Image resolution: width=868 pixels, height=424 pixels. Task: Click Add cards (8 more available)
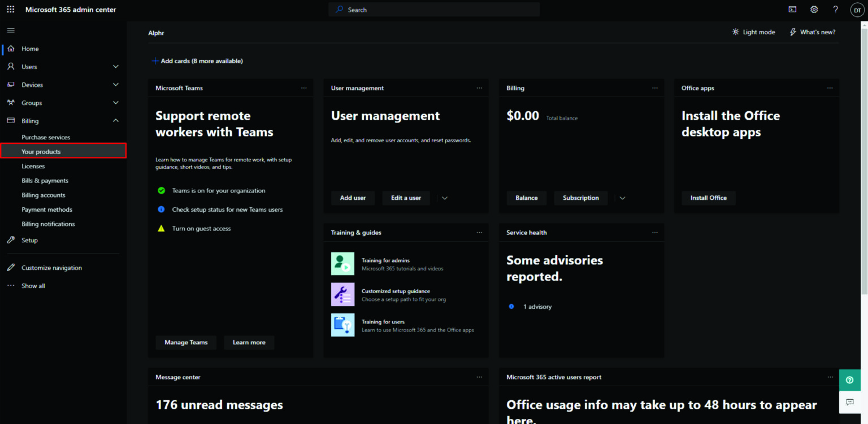[x=197, y=61]
